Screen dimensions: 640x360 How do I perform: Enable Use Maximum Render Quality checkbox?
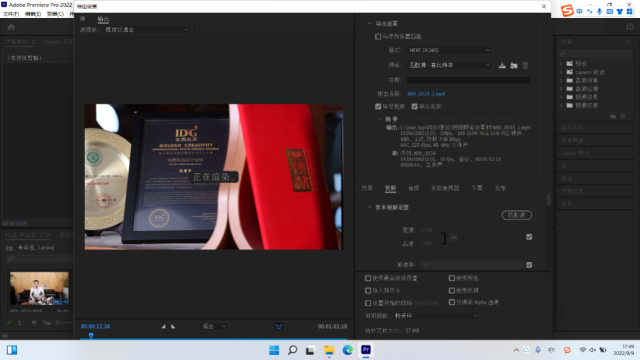368,278
